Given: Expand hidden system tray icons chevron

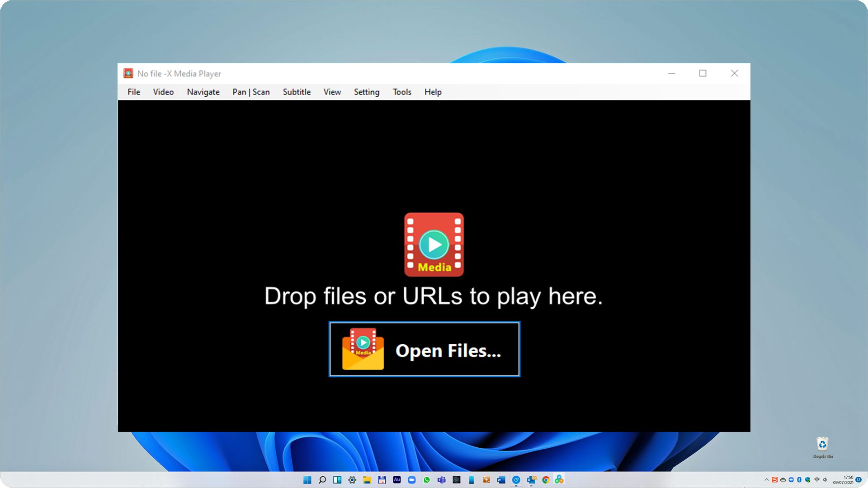Looking at the screenshot, I should [x=767, y=480].
